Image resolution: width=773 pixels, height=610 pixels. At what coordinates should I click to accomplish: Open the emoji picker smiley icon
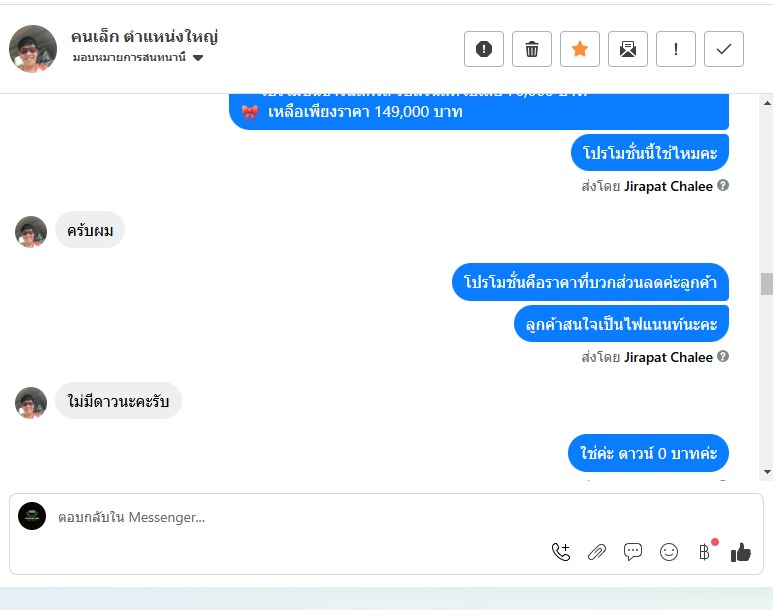668,552
